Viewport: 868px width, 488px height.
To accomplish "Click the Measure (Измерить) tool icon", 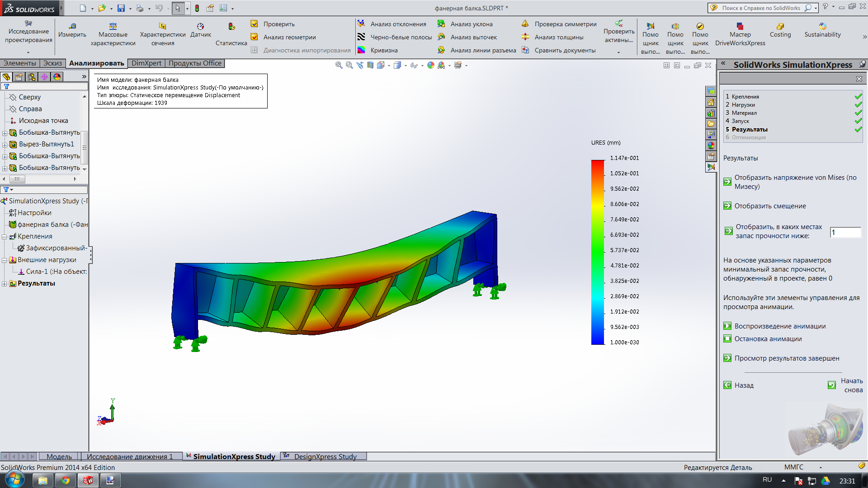I will 72,26.
